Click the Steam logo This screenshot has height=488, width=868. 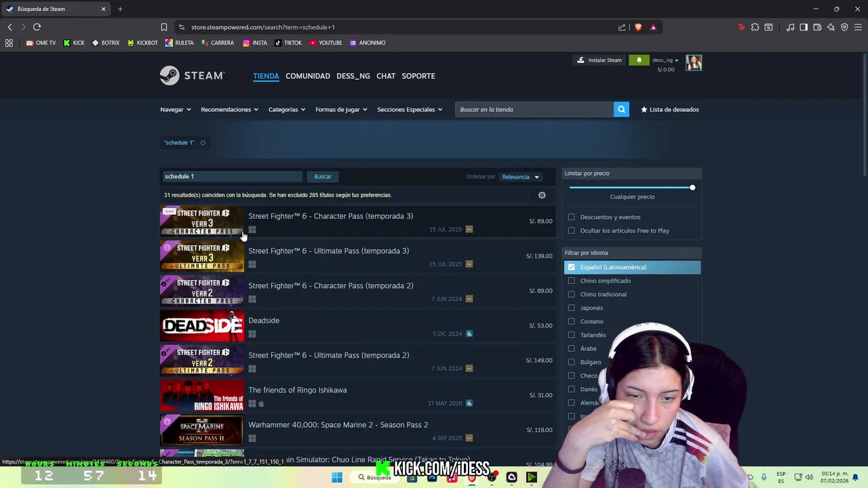coord(192,75)
